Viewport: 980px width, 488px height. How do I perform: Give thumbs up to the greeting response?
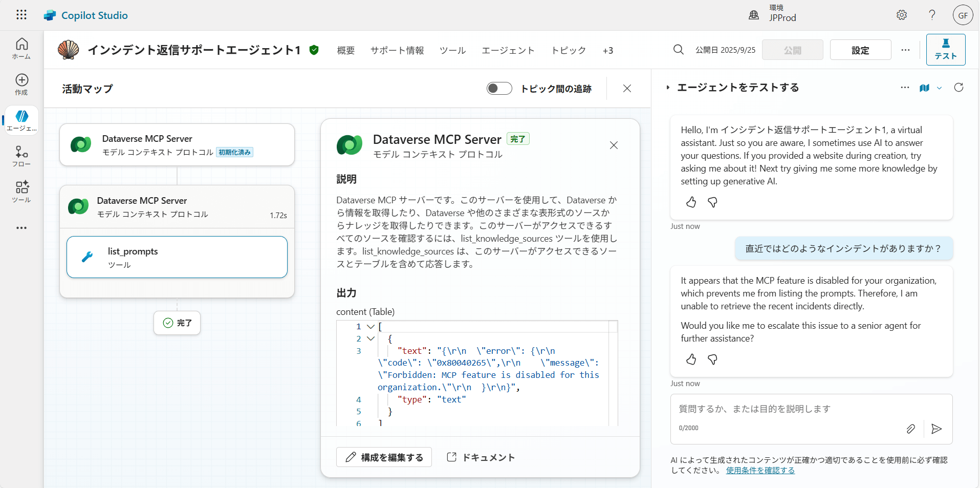(691, 202)
